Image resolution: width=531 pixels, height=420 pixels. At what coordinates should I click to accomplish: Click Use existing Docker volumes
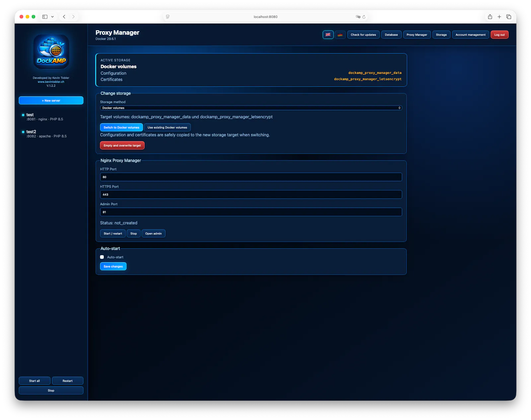click(x=167, y=127)
